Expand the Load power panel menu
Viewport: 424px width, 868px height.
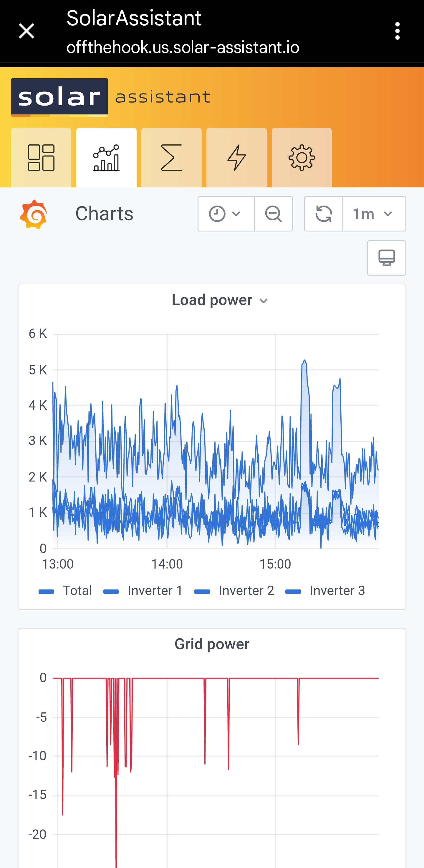click(220, 300)
